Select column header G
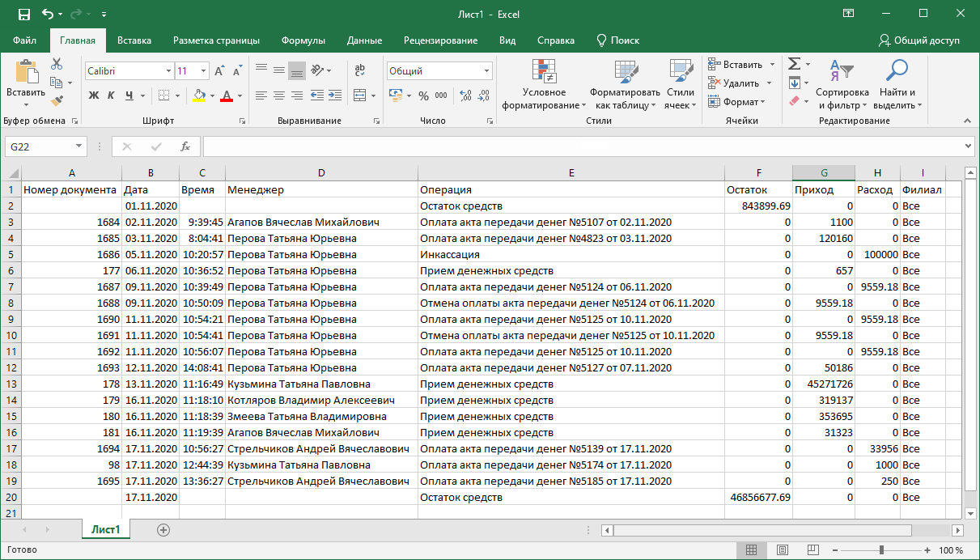 click(824, 172)
